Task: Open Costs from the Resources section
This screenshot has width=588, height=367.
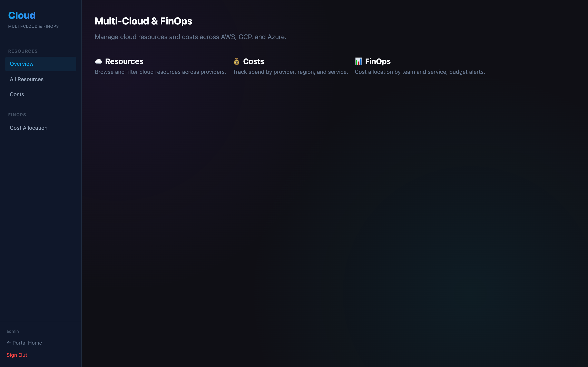Action: click(x=17, y=94)
